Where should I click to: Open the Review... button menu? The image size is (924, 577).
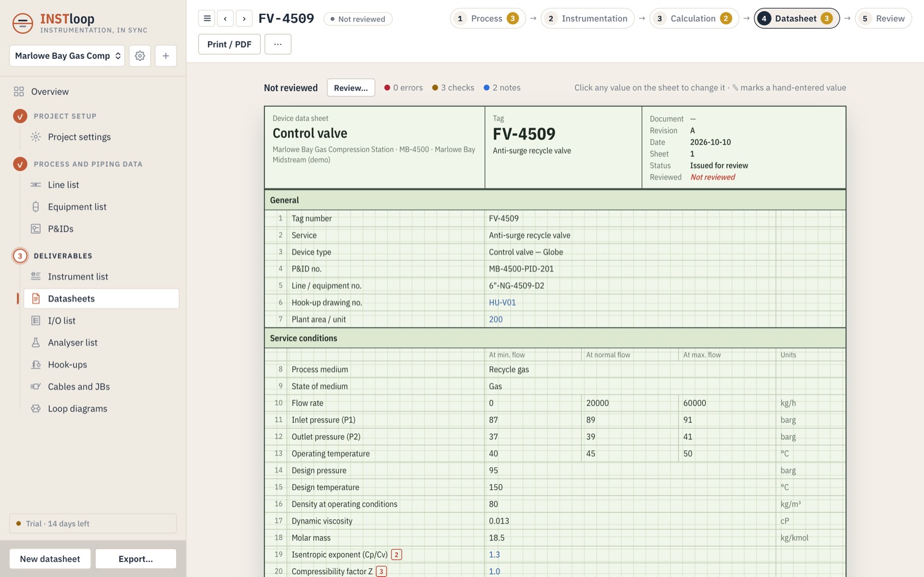tap(351, 88)
